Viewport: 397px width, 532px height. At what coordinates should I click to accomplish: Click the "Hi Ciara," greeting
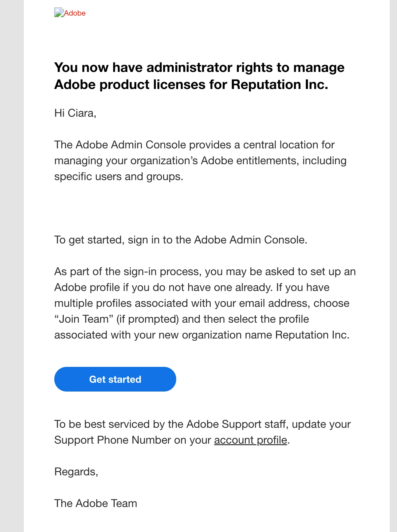coord(75,113)
